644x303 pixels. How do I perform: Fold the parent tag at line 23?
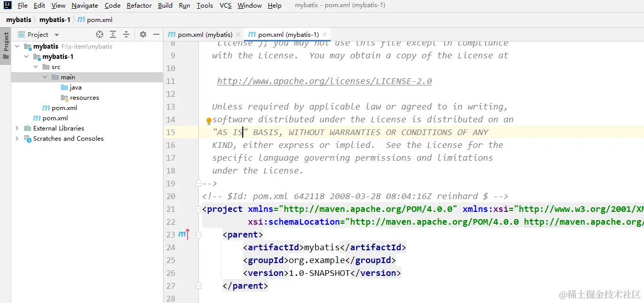point(198,234)
